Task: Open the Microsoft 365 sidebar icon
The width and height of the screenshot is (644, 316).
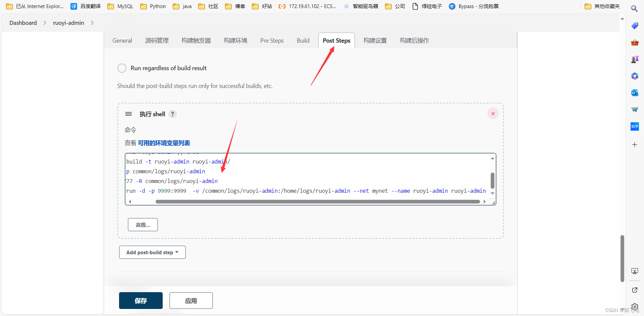Action: [x=635, y=76]
